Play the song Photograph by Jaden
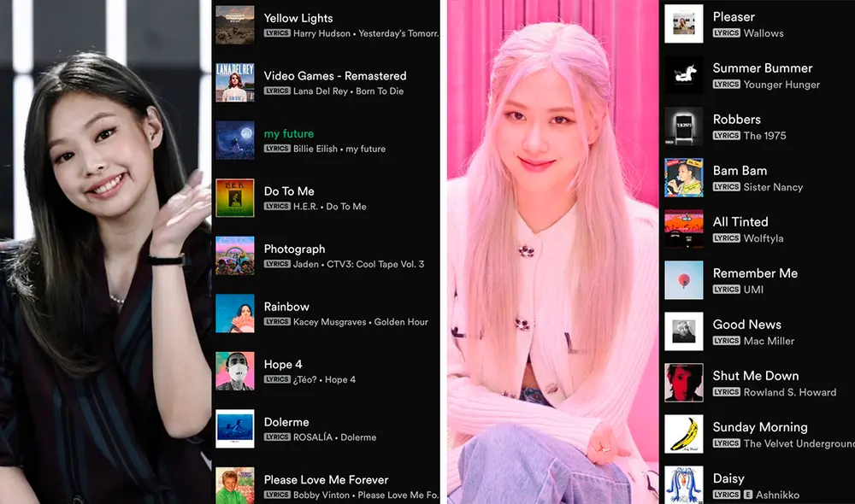 [294, 249]
